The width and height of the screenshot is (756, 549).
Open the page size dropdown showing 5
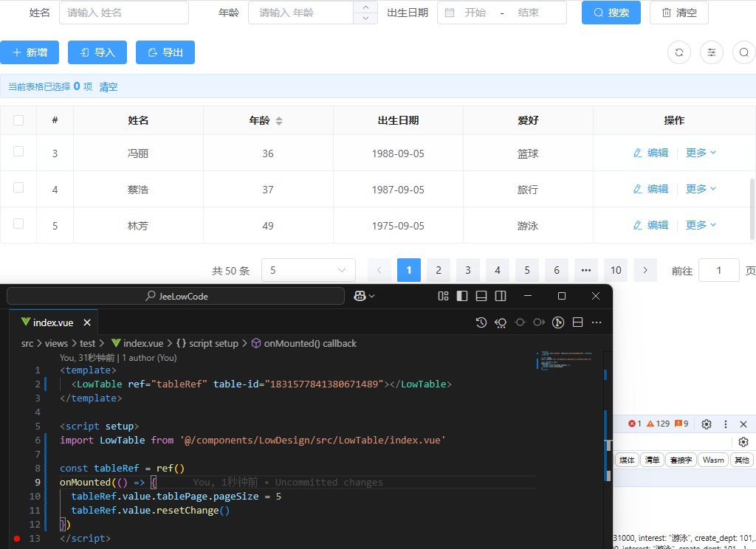coord(309,270)
